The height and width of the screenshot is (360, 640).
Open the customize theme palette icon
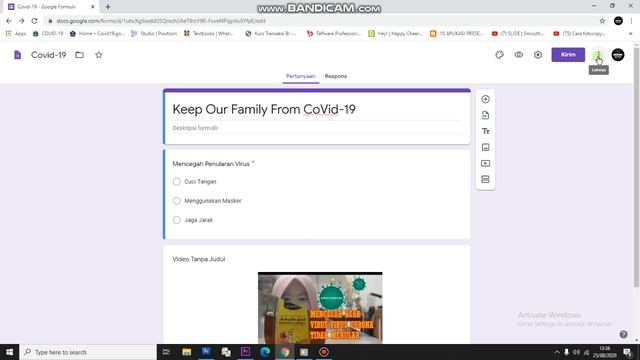499,55
